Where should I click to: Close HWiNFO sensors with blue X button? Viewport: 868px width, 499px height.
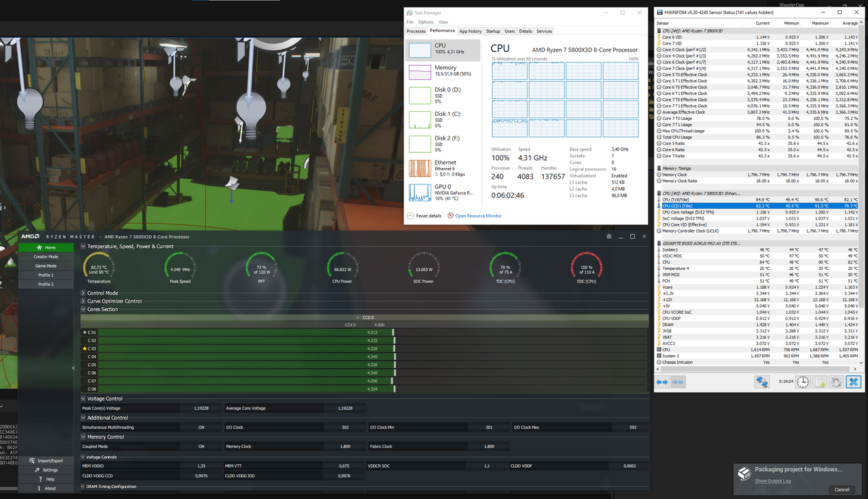(x=853, y=382)
